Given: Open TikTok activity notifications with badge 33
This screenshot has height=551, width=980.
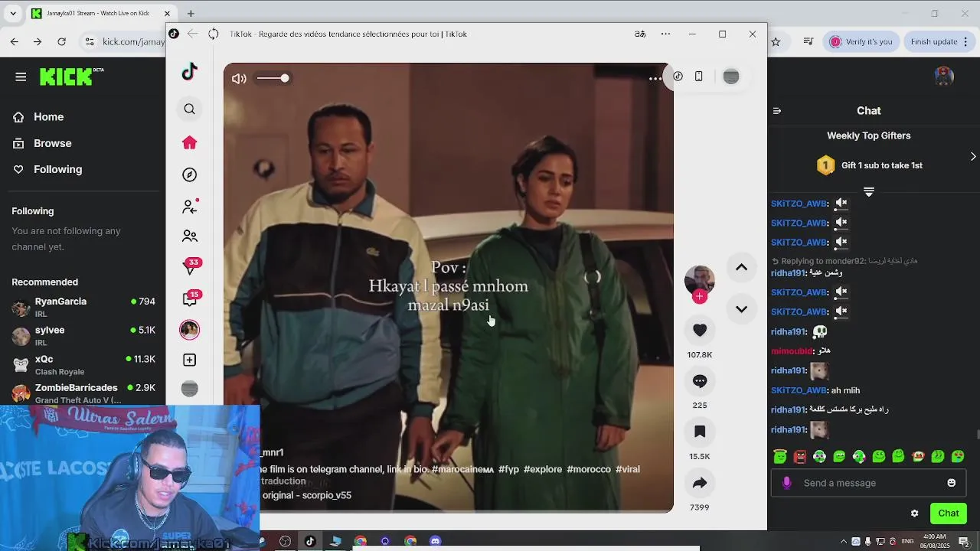Looking at the screenshot, I should point(191,266).
